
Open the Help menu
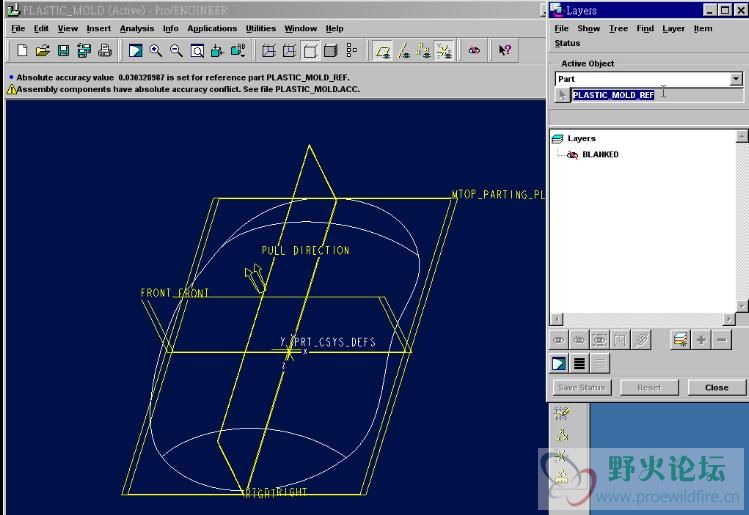tap(334, 28)
